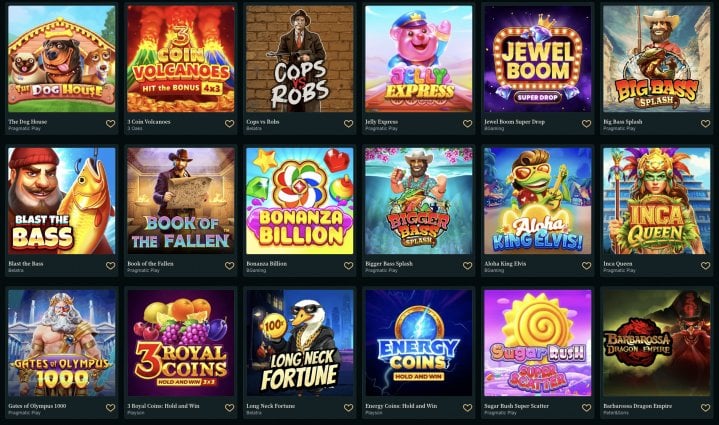Image resolution: width=719 pixels, height=425 pixels.
Task: Click 3 Royal Coins: Hold and Win title
Action: (163, 406)
